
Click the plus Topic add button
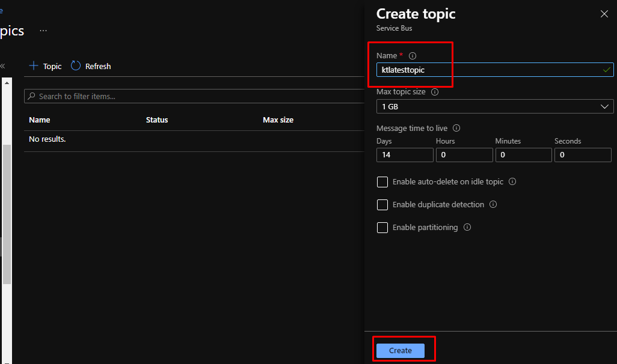pyautogui.click(x=45, y=66)
